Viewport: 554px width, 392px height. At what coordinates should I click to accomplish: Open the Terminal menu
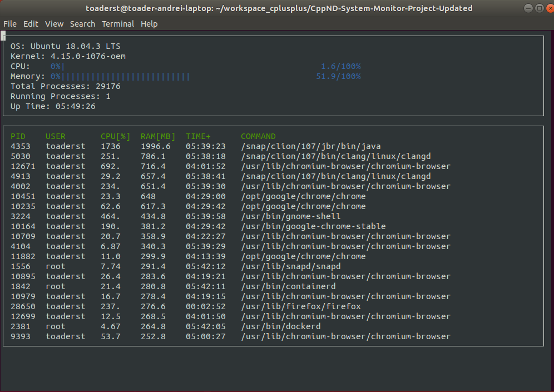[118, 24]
